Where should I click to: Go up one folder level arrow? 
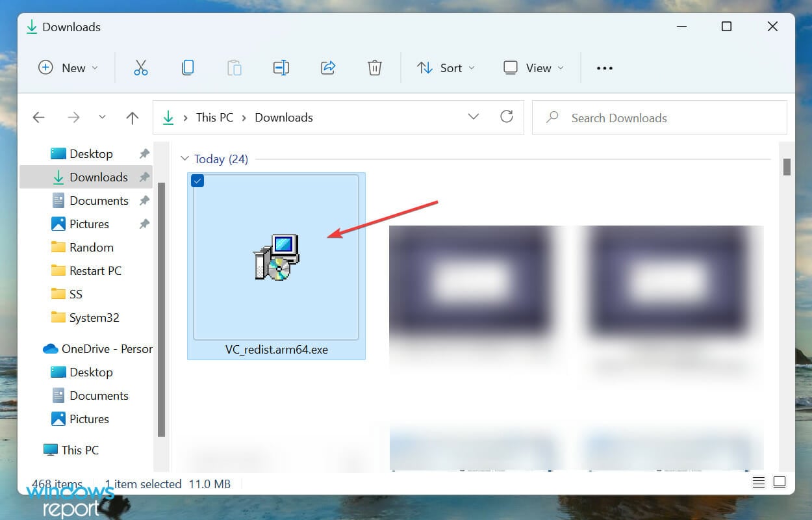[133, 118]
